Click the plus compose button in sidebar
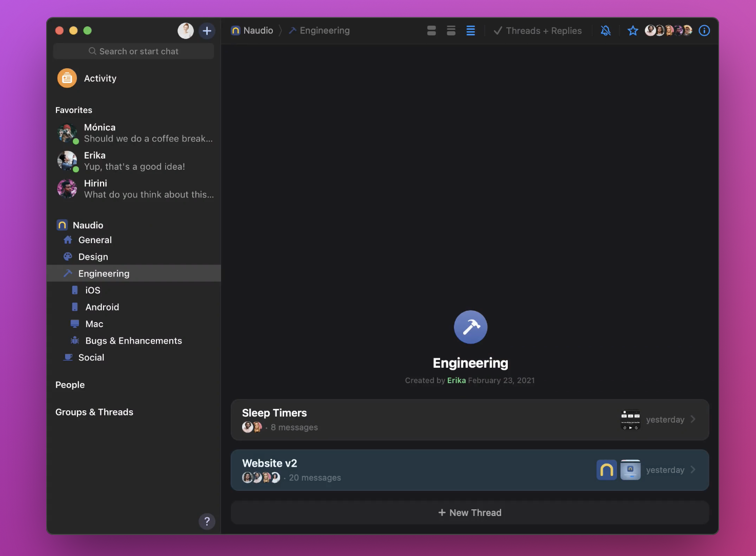This screenshot has width=756, height=556. click(207, 31)
